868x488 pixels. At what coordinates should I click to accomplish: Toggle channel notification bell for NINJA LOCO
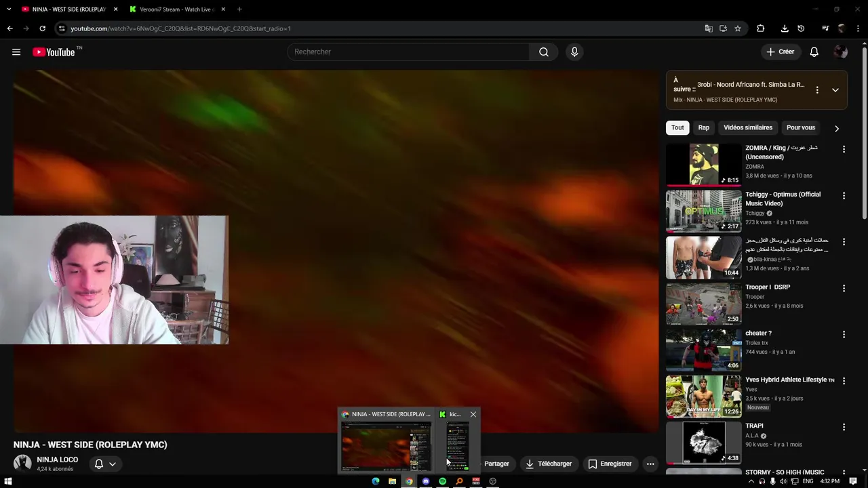pos(99,464)
